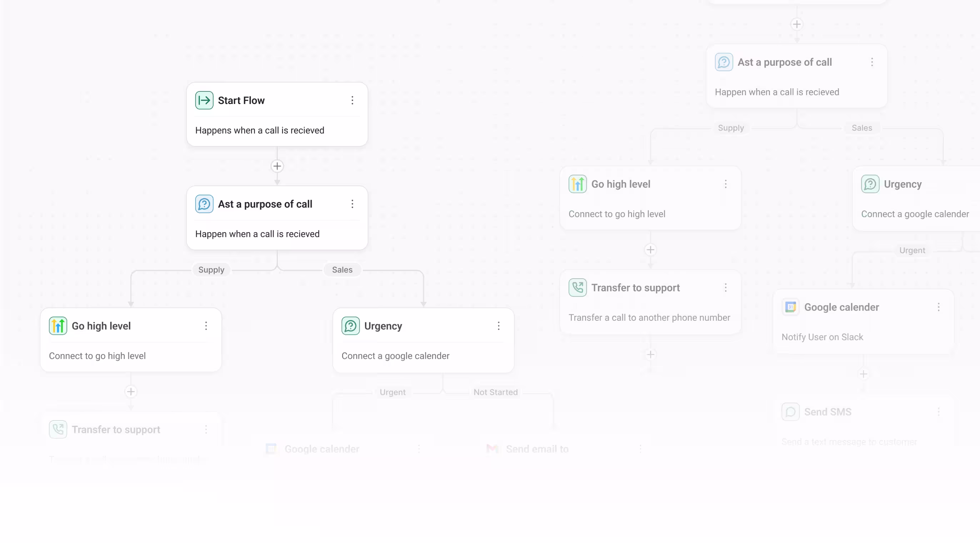Click the Gmail icon on 'Send email to' node

[x=492, y=449]
